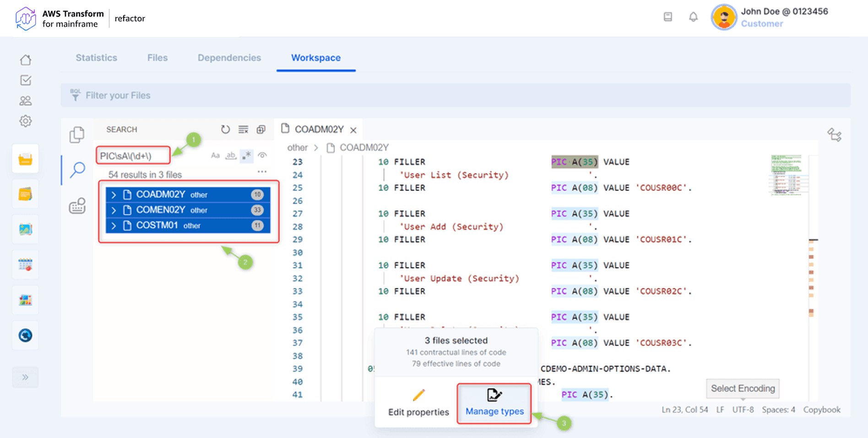Open the settings gear in the left sidebar
The width and height of the screenshot is (868, 438).
coord(26,121)
